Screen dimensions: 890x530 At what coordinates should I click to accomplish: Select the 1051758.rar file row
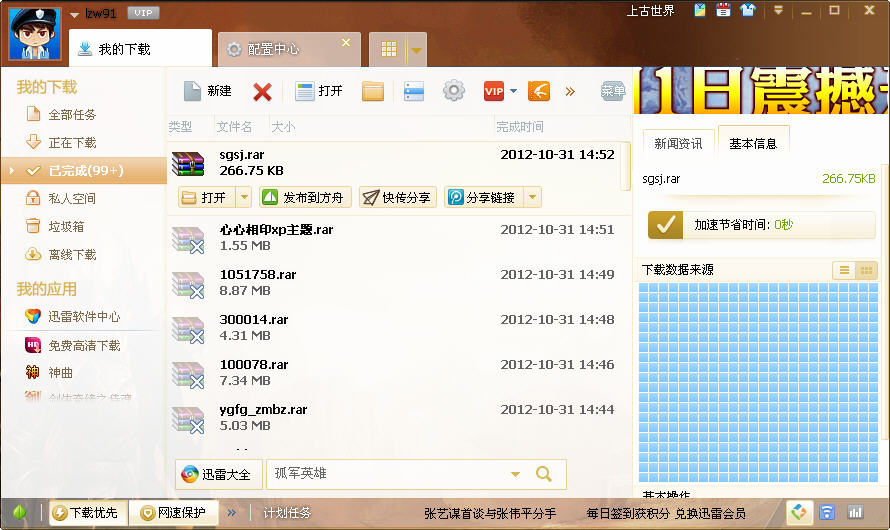[397, 283]
